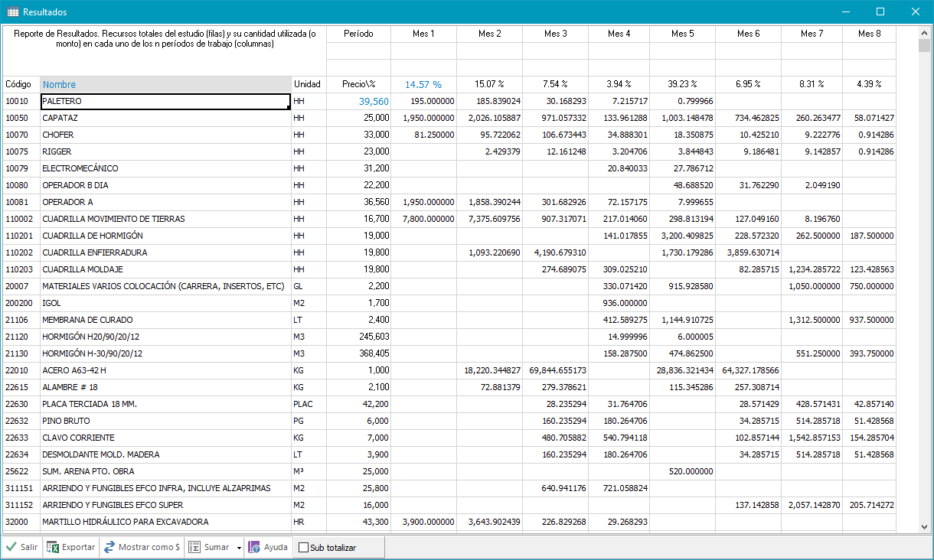This screenshot has height=560, width=934.
Task: Click the Código column header
Action: pos(20,84)
